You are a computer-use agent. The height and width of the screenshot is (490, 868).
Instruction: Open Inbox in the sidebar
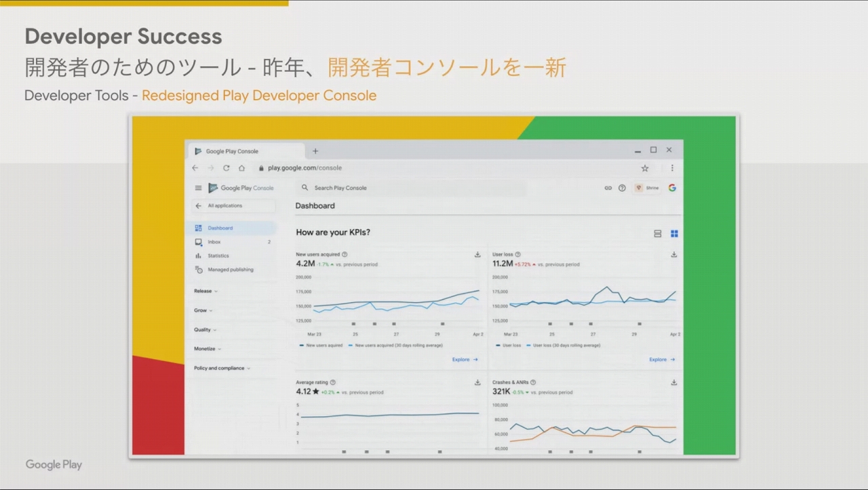(x=233, y=242)
